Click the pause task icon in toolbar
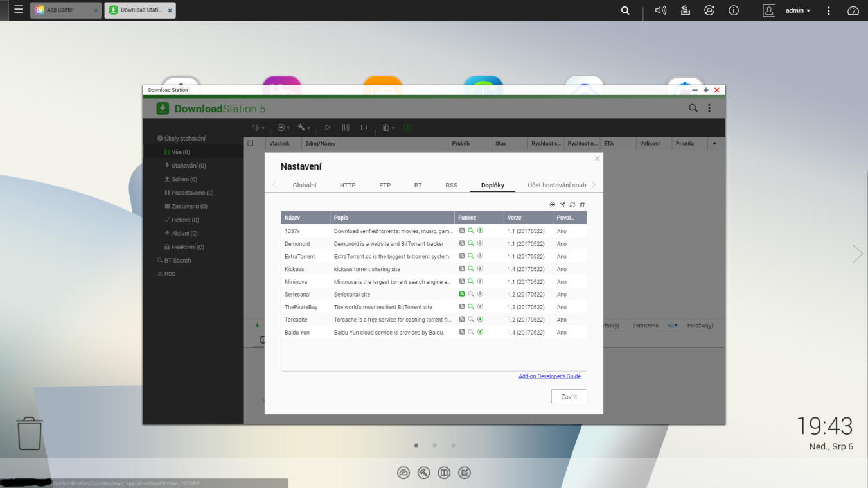The width and height of the screenshot is (868, 488). [x=346, y=128]
